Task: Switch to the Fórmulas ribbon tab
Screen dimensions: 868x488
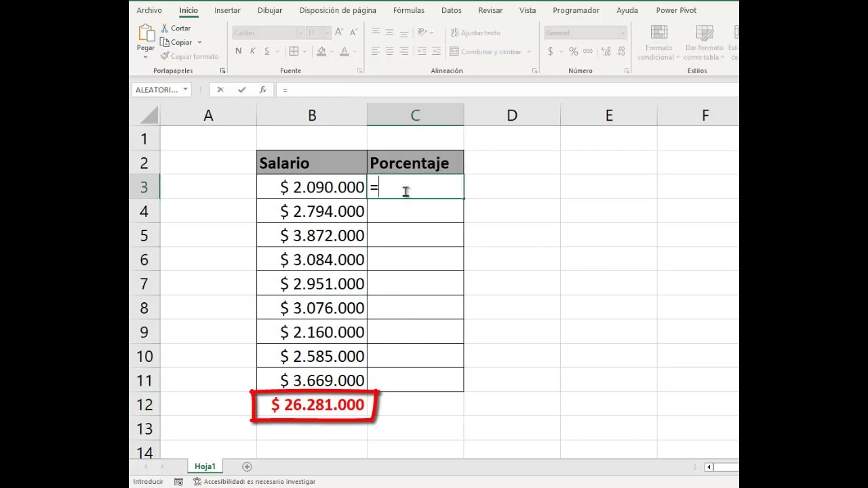Action: (408, 10)
